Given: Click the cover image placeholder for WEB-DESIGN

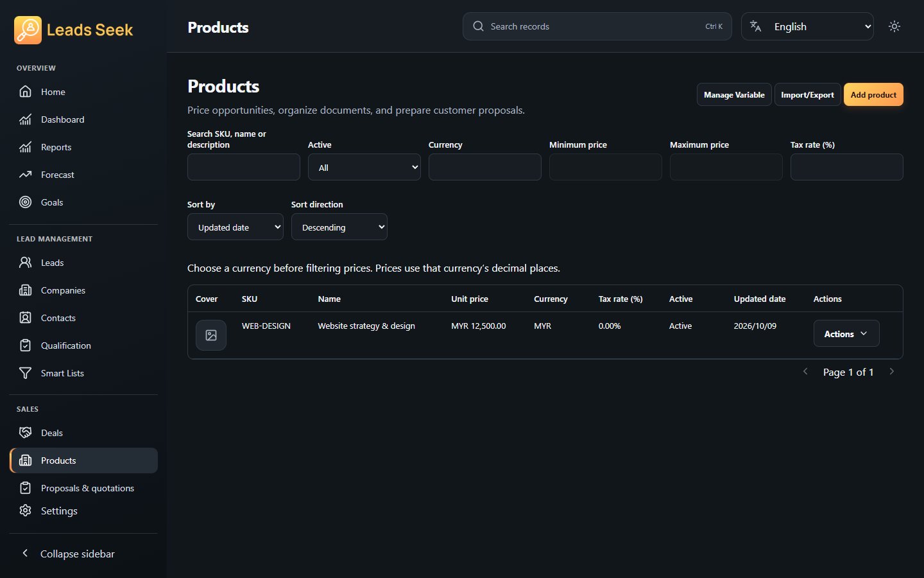Looking at the screenshot, I should click(211, 335).
